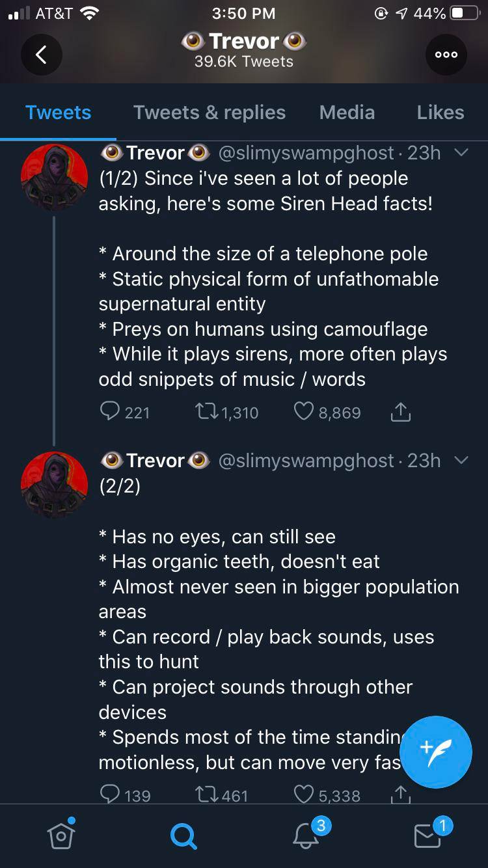Navigate back using the arrow
Screen dimensions: 488x868
click(42, 55)
